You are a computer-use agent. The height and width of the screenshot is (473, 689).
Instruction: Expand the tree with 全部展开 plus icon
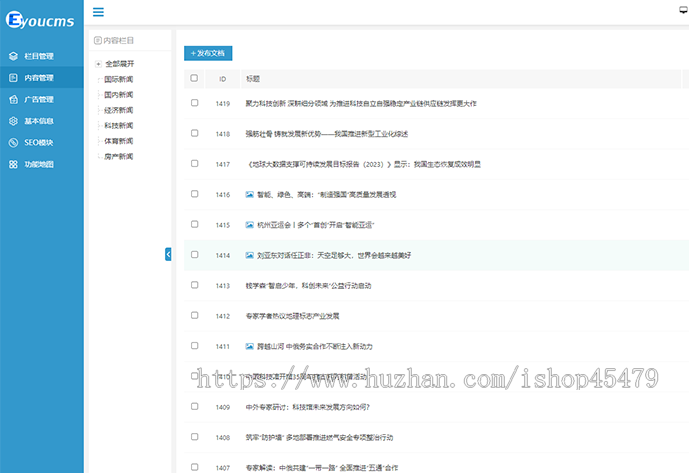click(x=98, y=64)
